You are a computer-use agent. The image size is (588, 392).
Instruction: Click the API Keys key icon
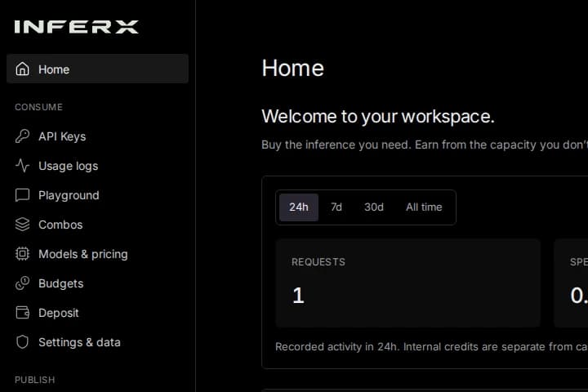pyautogui.click(x=23, y=136)
